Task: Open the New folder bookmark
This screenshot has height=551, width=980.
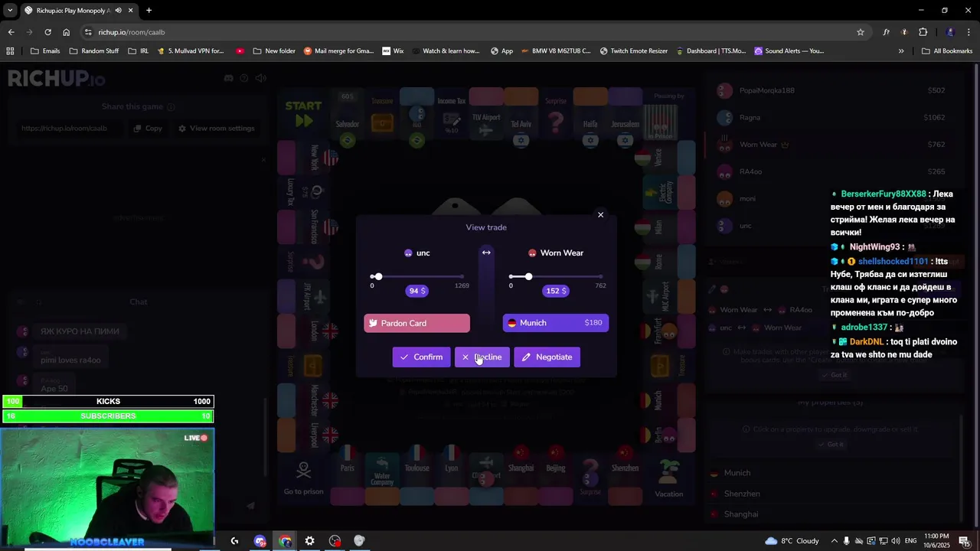Action: click(x=274, y=51)
